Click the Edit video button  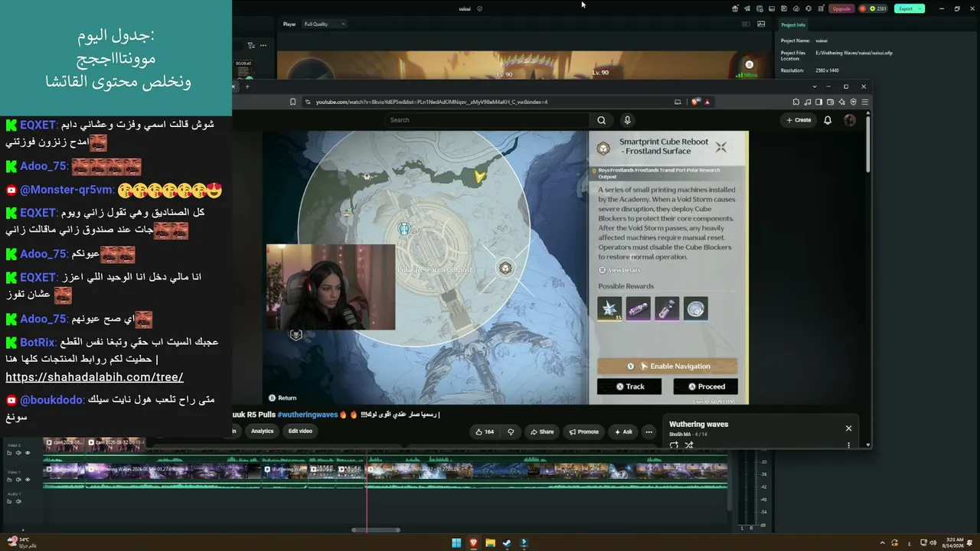[300, 432]
